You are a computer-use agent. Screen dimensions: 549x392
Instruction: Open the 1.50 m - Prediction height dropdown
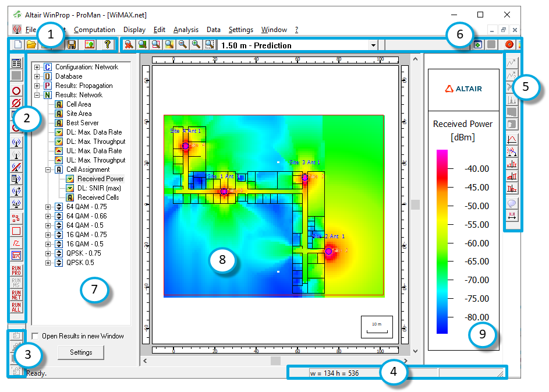373,45
